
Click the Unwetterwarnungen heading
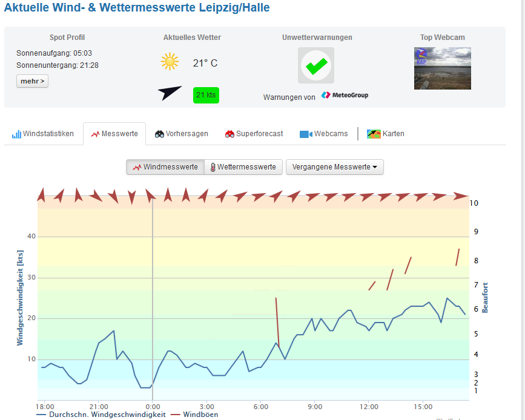(x=317, y=38)
